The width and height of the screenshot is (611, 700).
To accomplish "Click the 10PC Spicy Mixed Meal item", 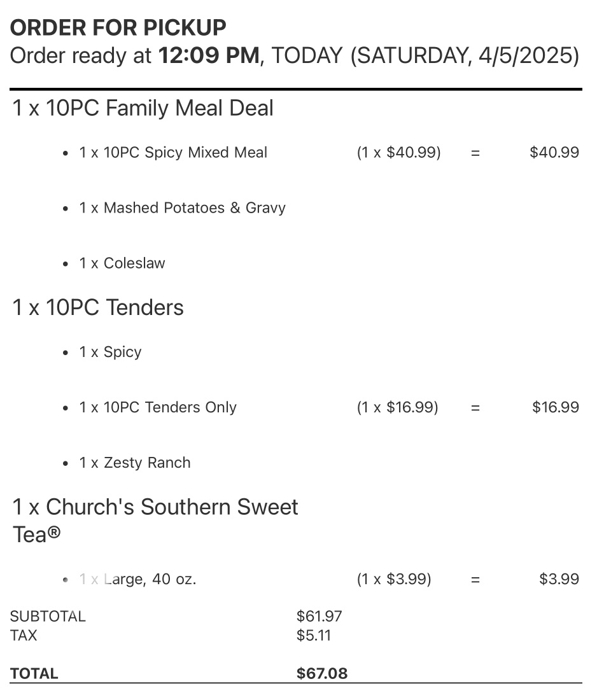I will [173, 153].
